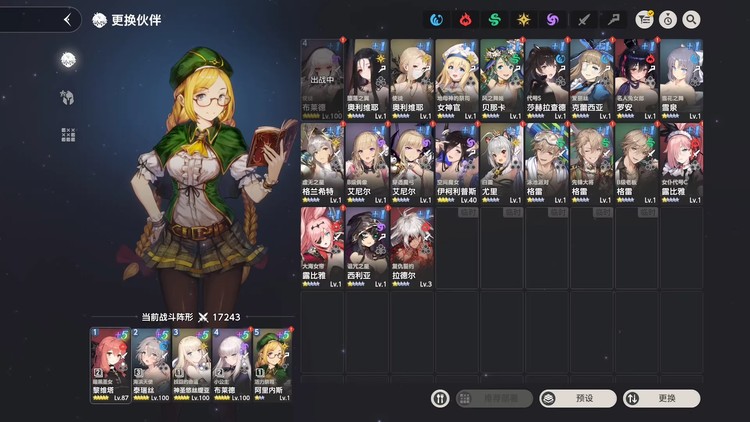750x422 pixels.
Task: Click the crossed swords power icon
Action: click(x=203, y=317)
